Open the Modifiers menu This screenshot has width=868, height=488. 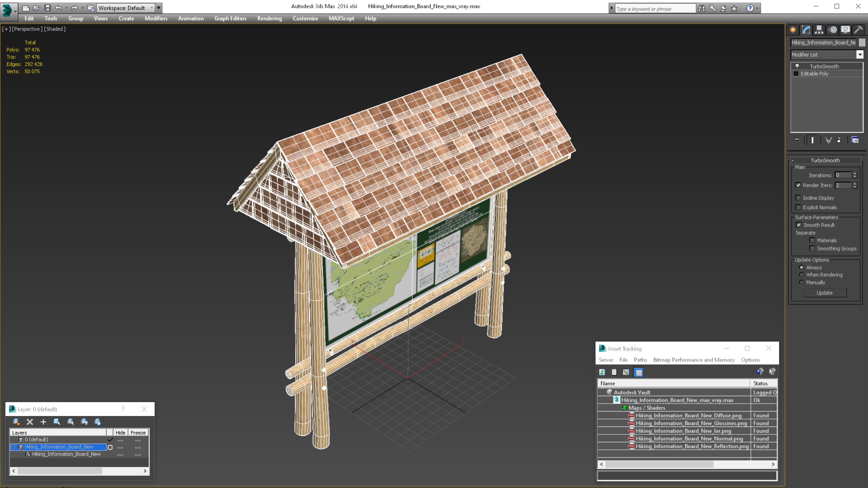click(156, 18)
